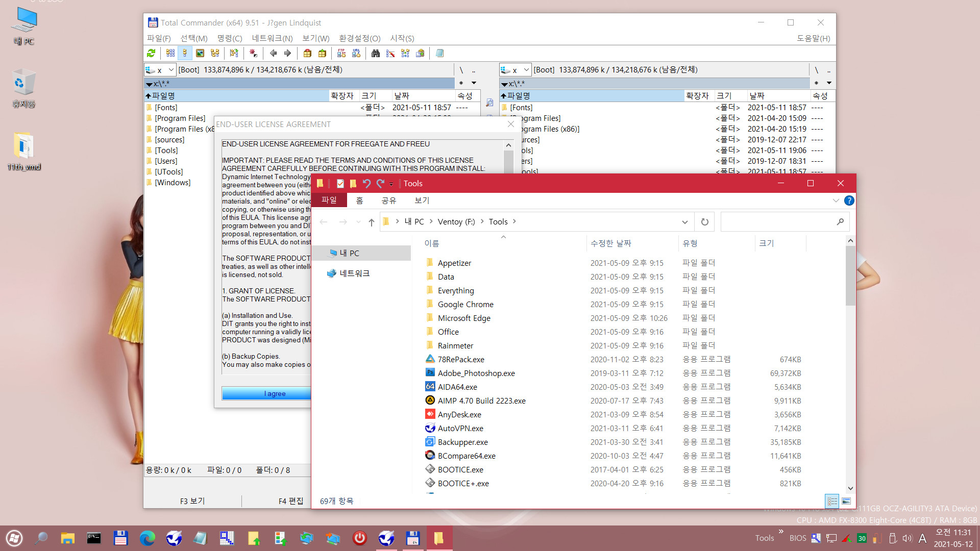Image resolution: width=980 pixels, height=551 pixels.
Task: Click the multi-rename tool icon
Action: (x=390, y=53)
